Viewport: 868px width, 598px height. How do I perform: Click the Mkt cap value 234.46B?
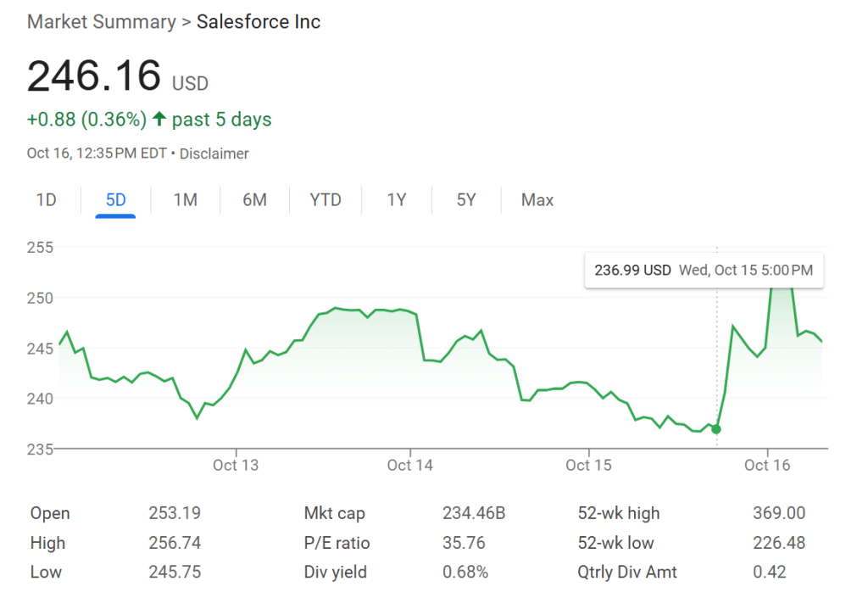pyautogui.click(x=474, y=513)
